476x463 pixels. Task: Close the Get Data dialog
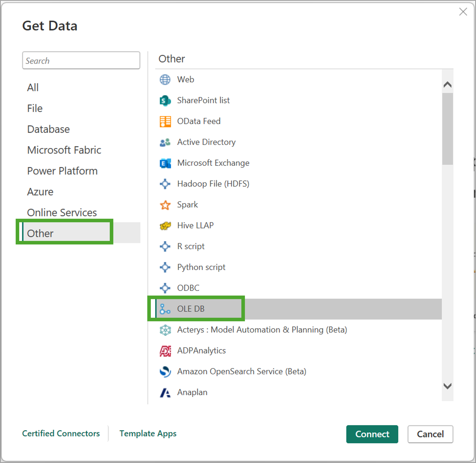(x=463, y=11)
